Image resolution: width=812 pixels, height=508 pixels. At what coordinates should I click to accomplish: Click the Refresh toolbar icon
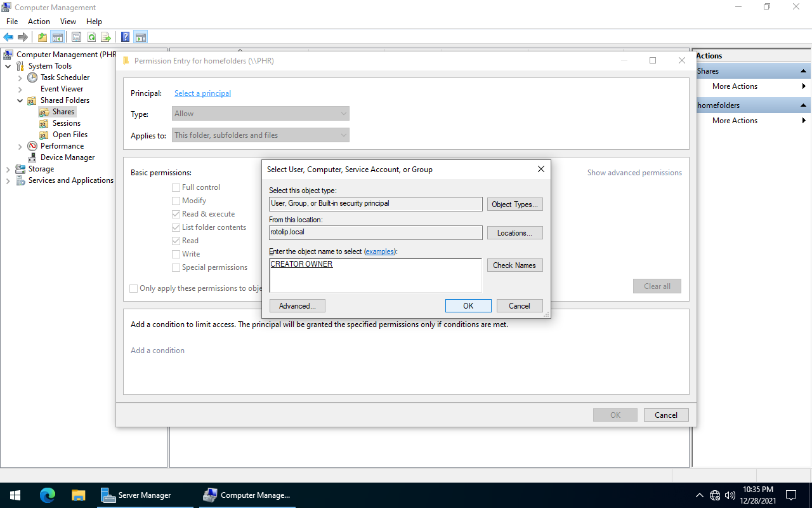[91, 37]
